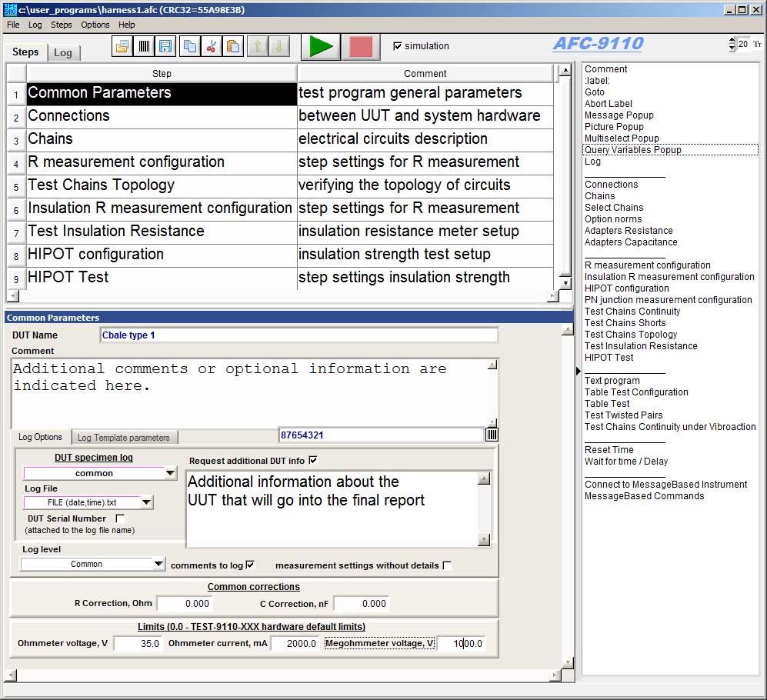
Task: Toggle the simulation checkbox
Action: tap(397, 46)
